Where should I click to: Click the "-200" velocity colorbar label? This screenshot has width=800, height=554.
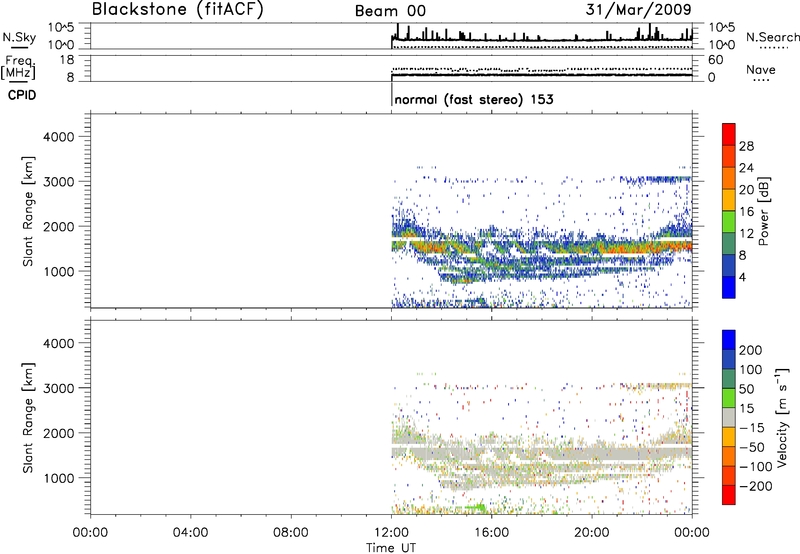click(x=755, y=486)
